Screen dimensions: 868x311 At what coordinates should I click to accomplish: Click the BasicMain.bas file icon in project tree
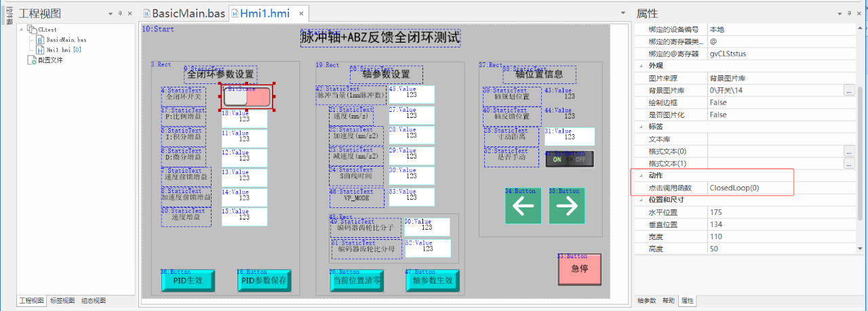[40, 40]
